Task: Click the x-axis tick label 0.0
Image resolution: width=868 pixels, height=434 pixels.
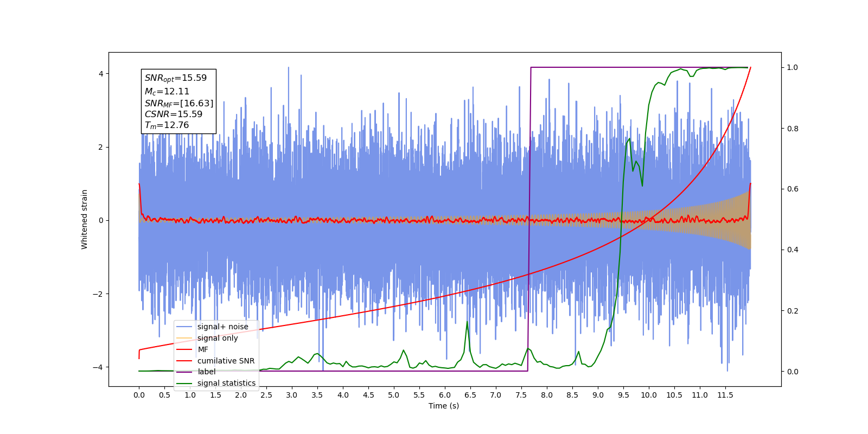Action: (139, 395)
